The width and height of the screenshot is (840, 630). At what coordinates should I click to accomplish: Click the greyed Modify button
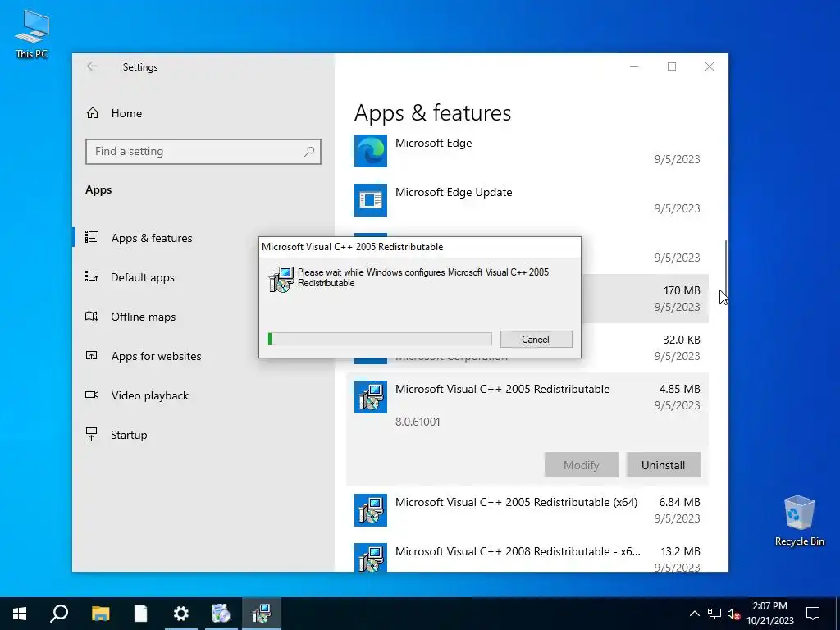582,465
